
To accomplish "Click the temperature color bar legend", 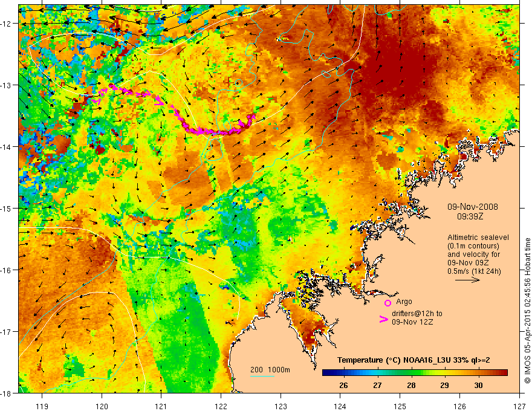I will (x=415, y=373).
